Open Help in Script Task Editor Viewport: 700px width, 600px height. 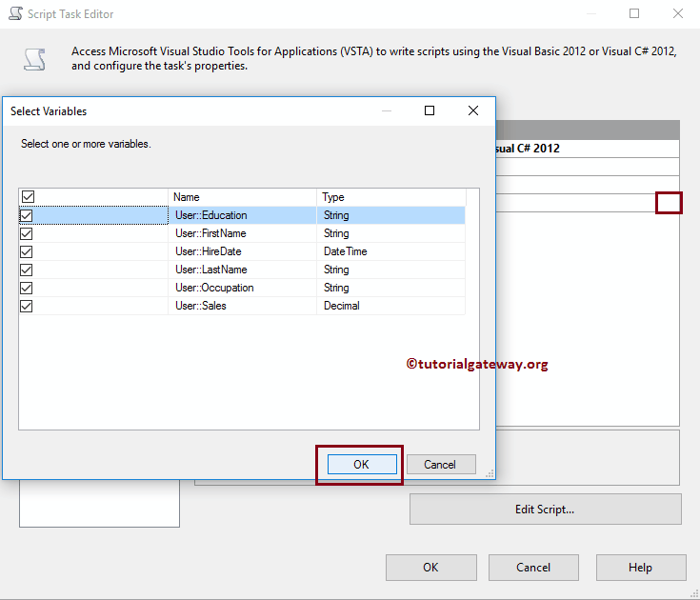pos(641,568)
